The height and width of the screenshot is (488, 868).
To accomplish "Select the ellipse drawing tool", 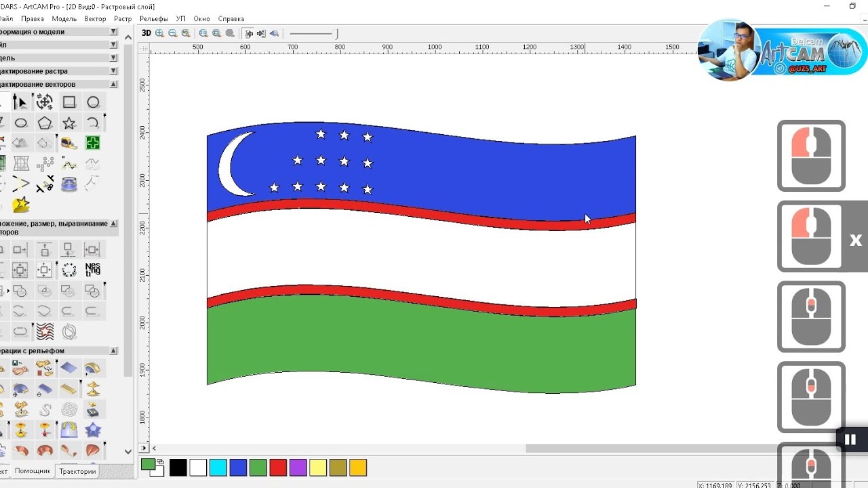I will pos(21,123).
